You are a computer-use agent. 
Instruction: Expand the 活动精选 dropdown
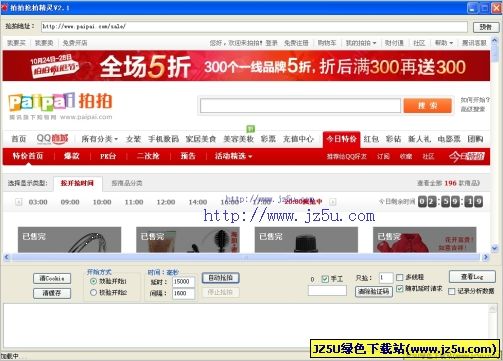point(233,156)
